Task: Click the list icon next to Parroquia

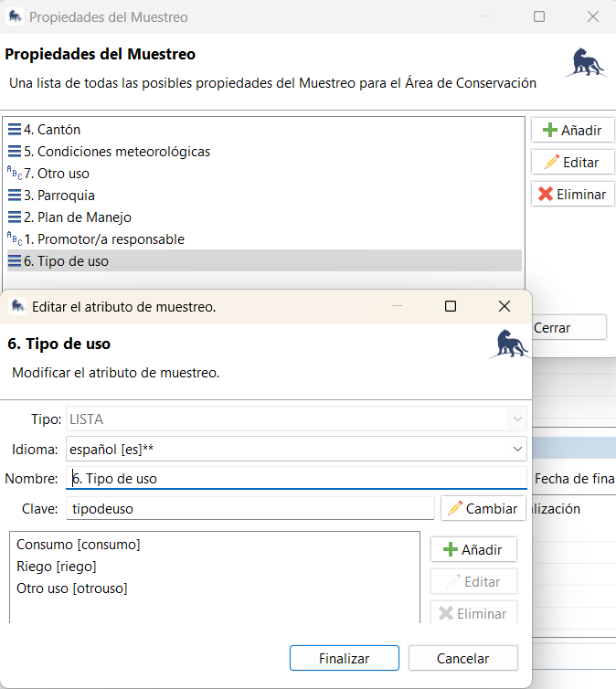Action: point(15,196)
